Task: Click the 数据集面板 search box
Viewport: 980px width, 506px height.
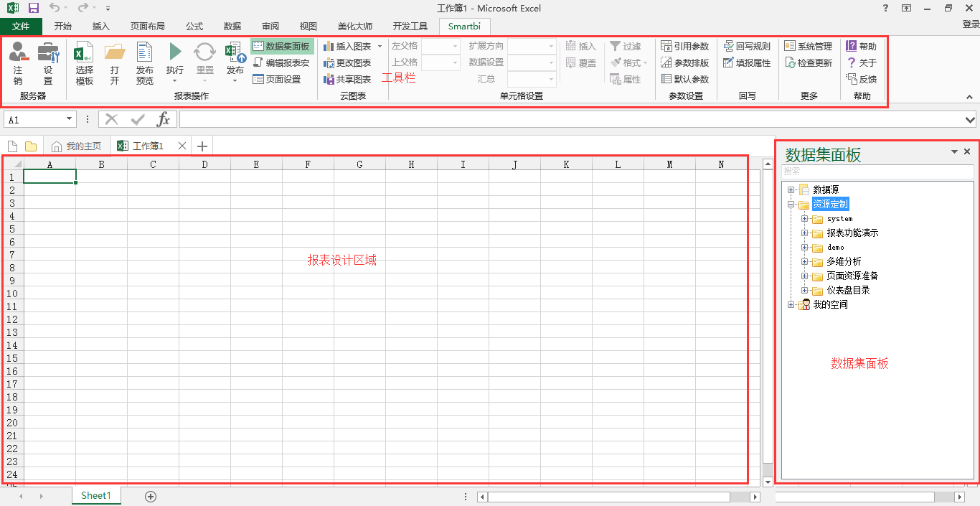Action: pos(877,172)
